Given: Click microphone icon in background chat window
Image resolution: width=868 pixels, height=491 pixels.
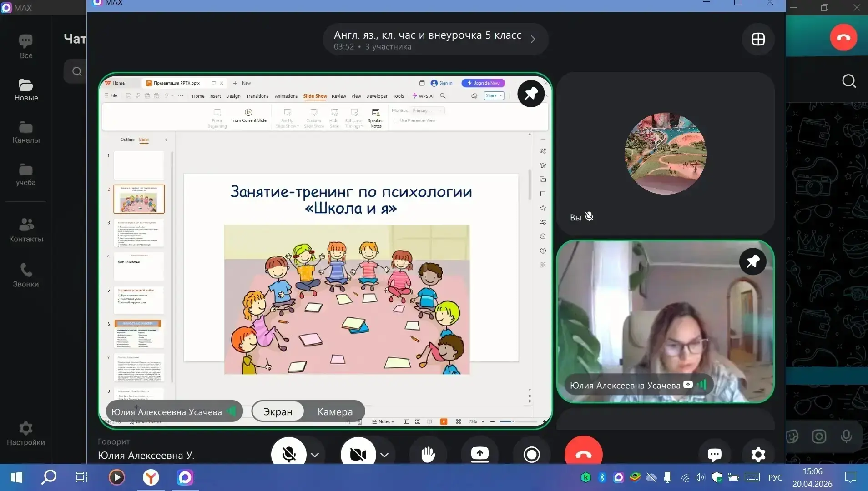Looking at the screenshot, I should (x=846, y=436).
